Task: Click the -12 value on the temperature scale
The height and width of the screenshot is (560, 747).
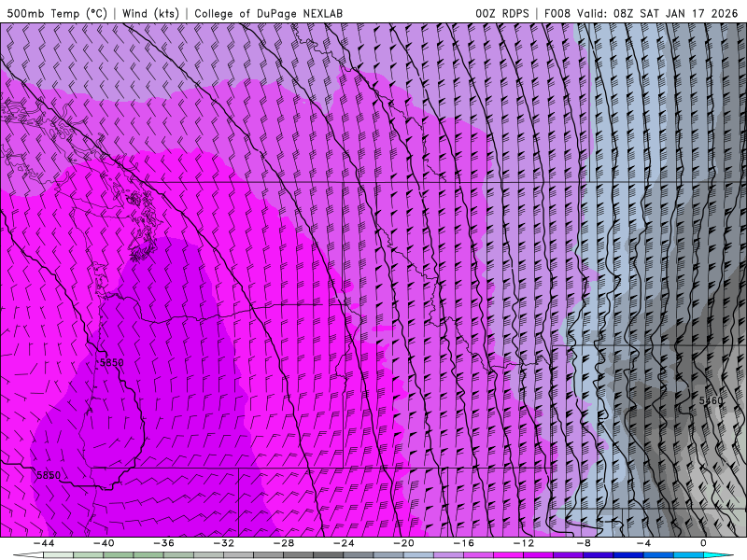Action: 524,543
